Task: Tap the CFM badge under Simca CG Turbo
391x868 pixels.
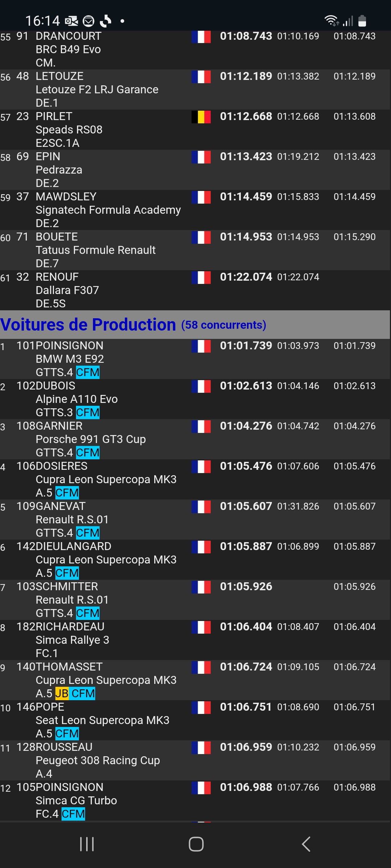Action: (x=73, y=814)
